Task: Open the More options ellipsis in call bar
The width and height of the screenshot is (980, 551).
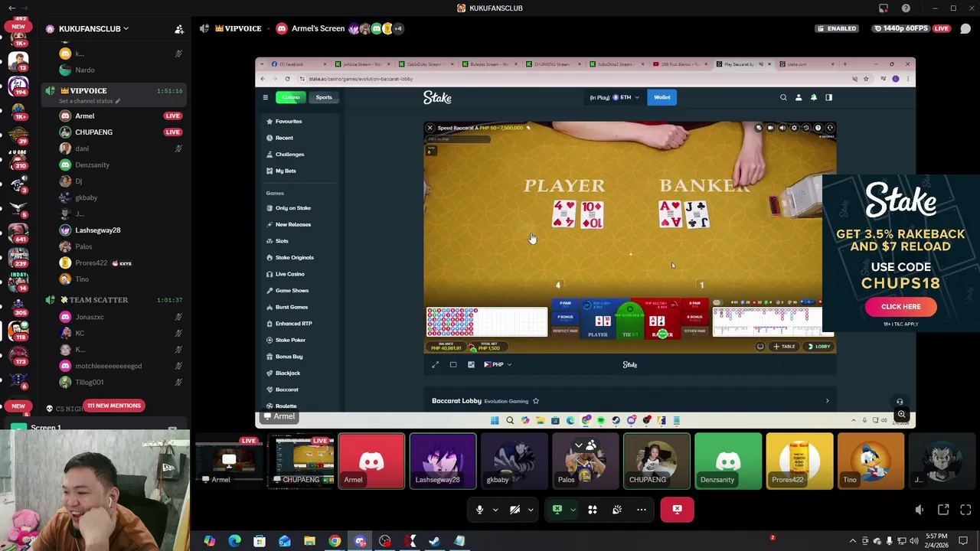Action: tap(642, 510)
